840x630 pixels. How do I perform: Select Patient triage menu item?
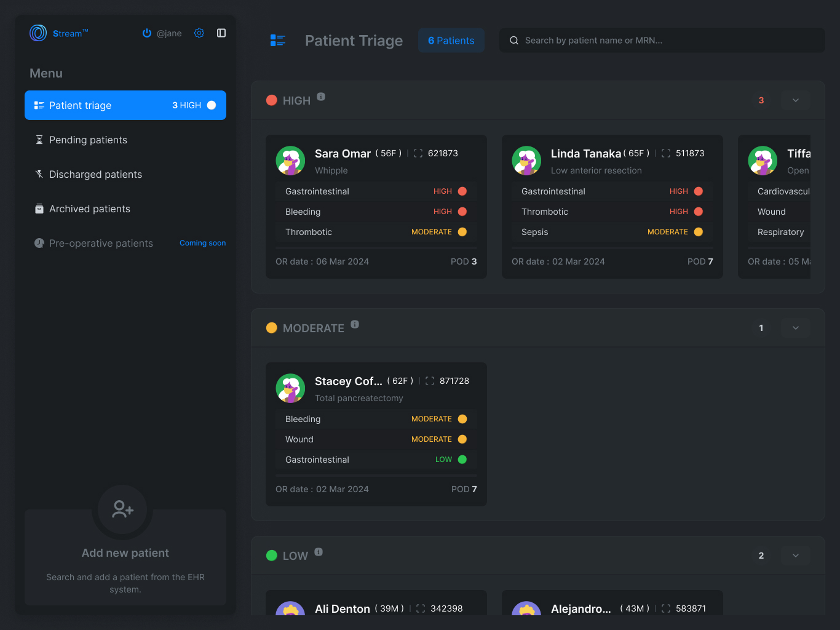pos(125,105)
